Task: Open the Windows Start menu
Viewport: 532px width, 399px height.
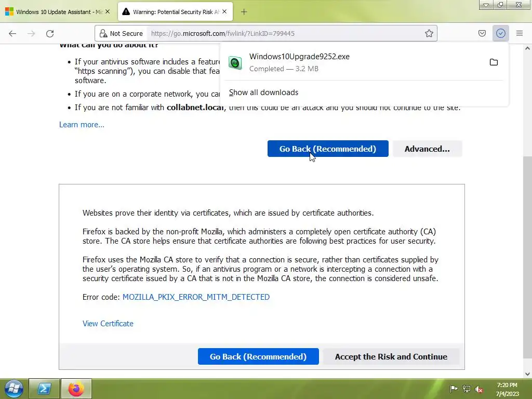Action: point(14,389)
